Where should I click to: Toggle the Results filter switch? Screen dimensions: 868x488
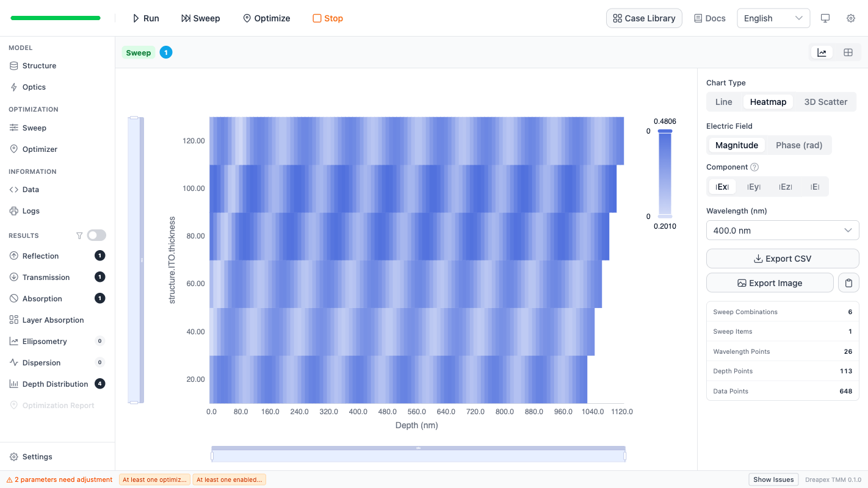(x=96, y=235)
